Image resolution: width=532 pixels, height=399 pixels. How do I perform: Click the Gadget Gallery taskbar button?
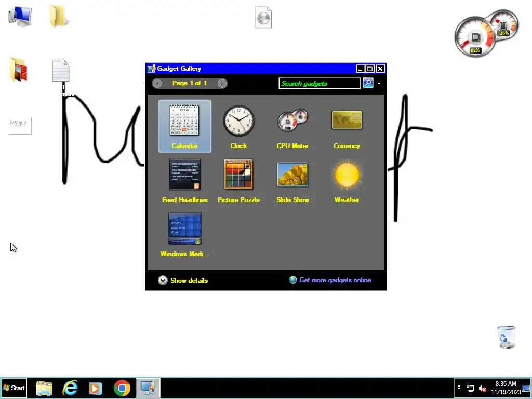148,388
